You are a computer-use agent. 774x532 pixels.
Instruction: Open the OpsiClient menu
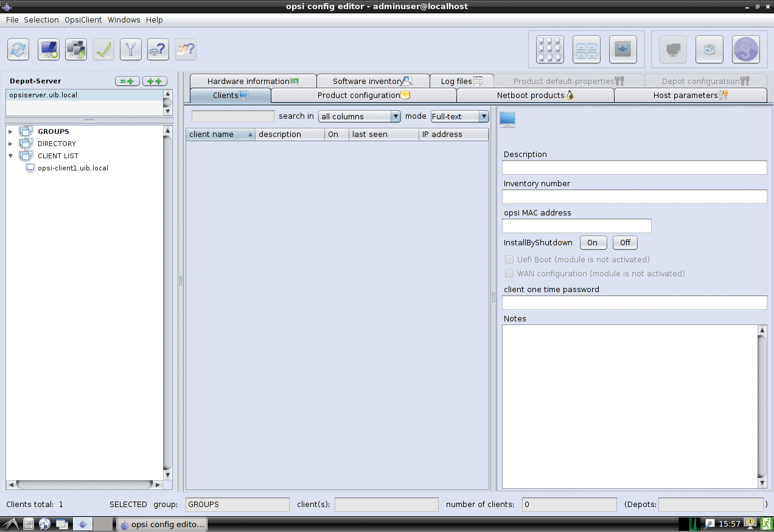(83, 19)
